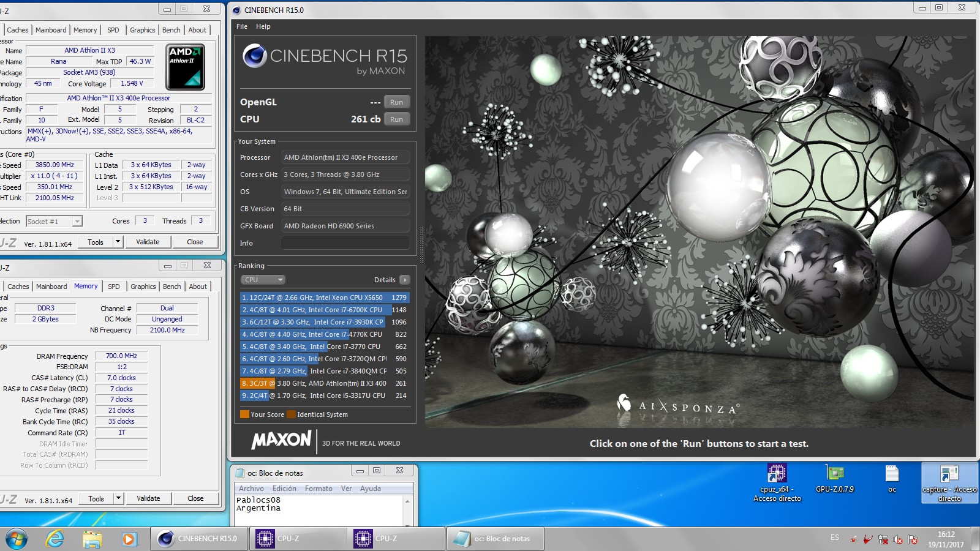This screenshot has height=551, width=980.
Task: Select highlighted AMD Athlon II X3 ranking row
Action: pos(325,383)
